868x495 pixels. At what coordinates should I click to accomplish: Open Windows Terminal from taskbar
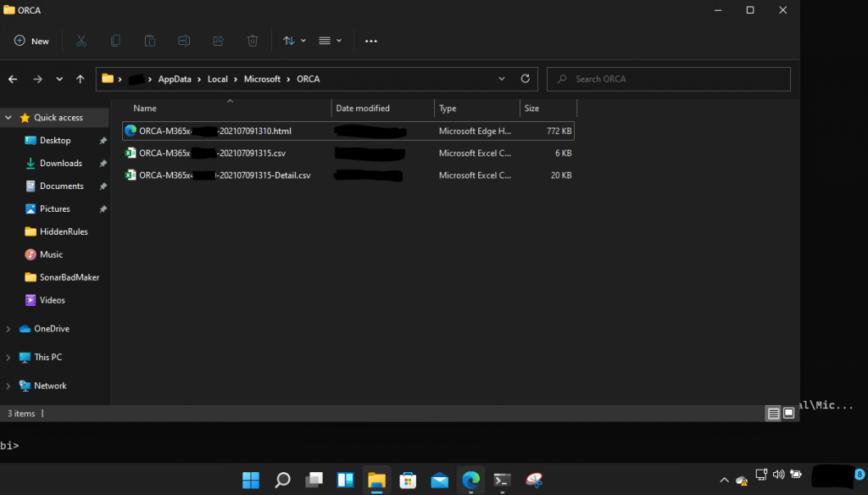[502, 480]
